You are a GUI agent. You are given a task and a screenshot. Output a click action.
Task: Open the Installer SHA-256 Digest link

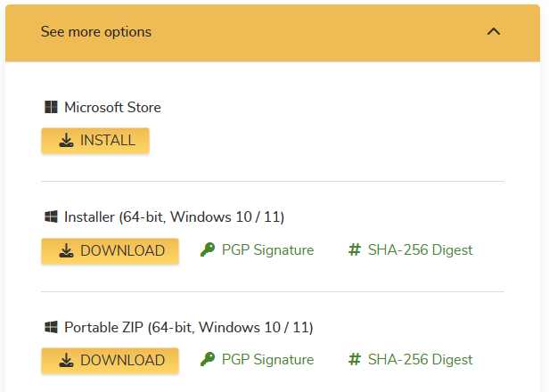(420, 250)
